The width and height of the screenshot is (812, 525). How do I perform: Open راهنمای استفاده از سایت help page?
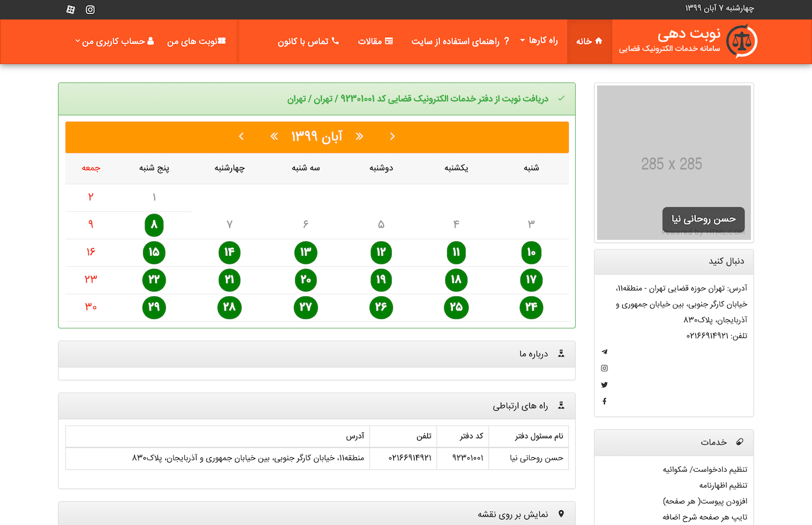click(x=460, y=41)
